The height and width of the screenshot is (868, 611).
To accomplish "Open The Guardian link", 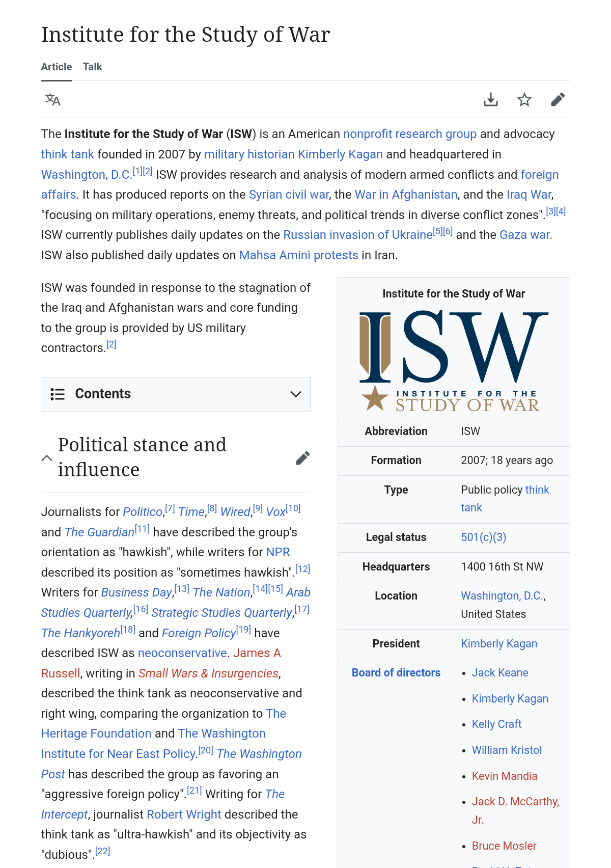I will pyautogui.click(x=99, y=532).
